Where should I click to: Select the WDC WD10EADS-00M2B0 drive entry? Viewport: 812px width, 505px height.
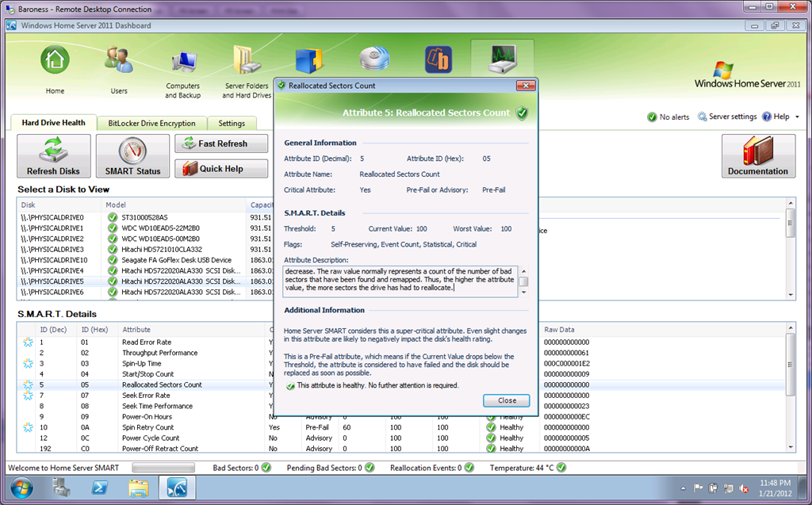[160, 239]
